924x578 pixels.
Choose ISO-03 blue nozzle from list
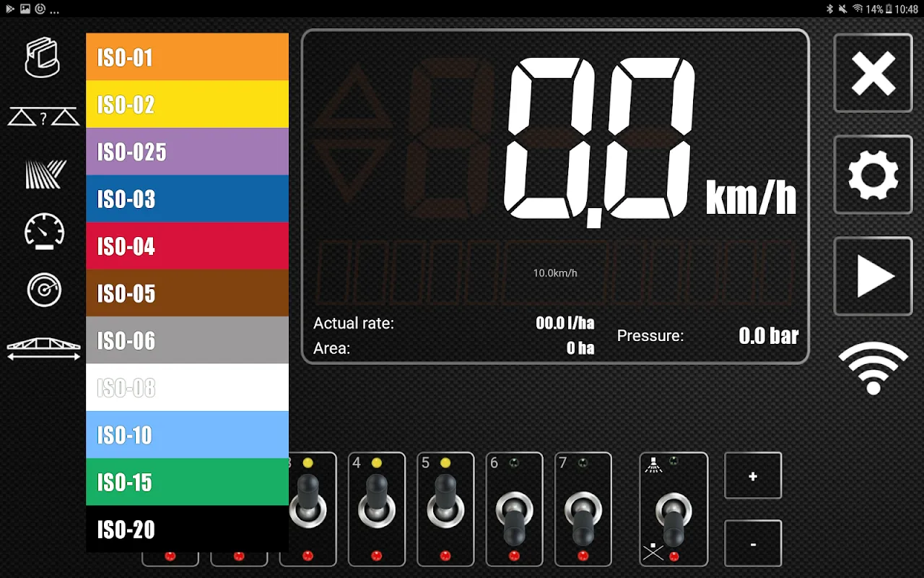pyautogui.click(x=187, y=199)
